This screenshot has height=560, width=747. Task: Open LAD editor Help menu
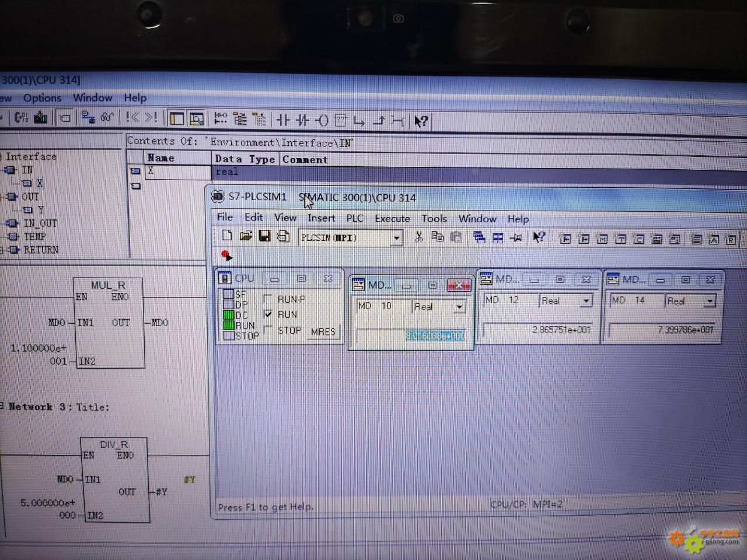[135, 98]
